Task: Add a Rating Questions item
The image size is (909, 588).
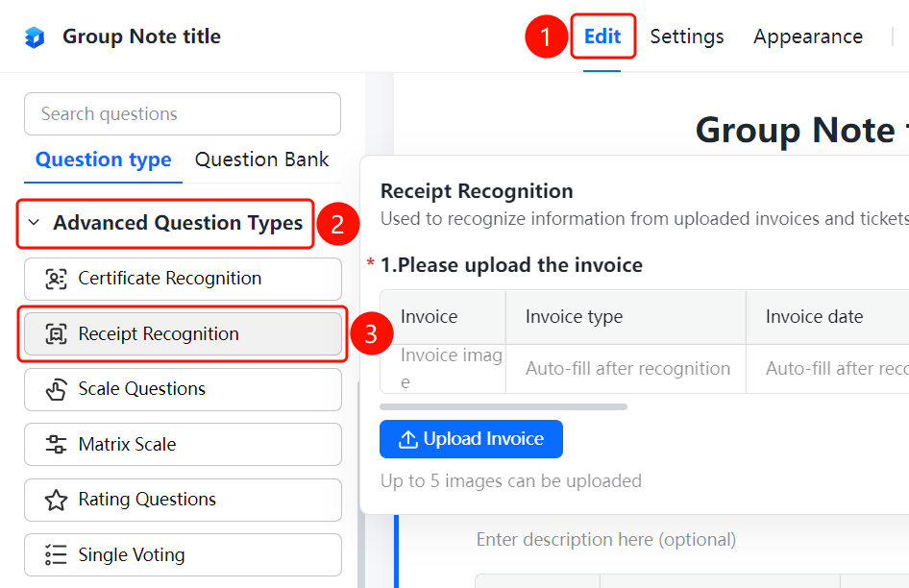Action: pos(183,500)
